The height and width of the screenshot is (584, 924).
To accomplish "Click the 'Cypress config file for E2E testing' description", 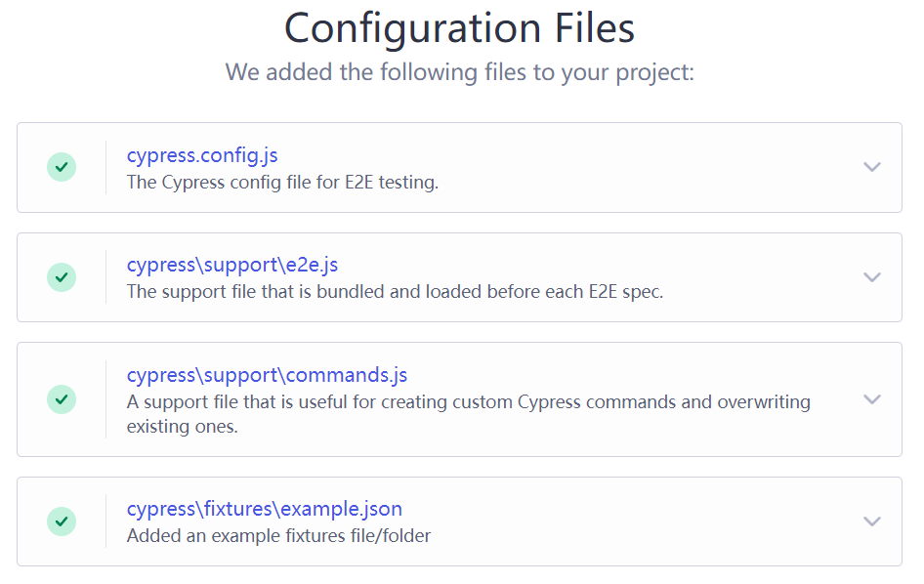I will point(282,182).
